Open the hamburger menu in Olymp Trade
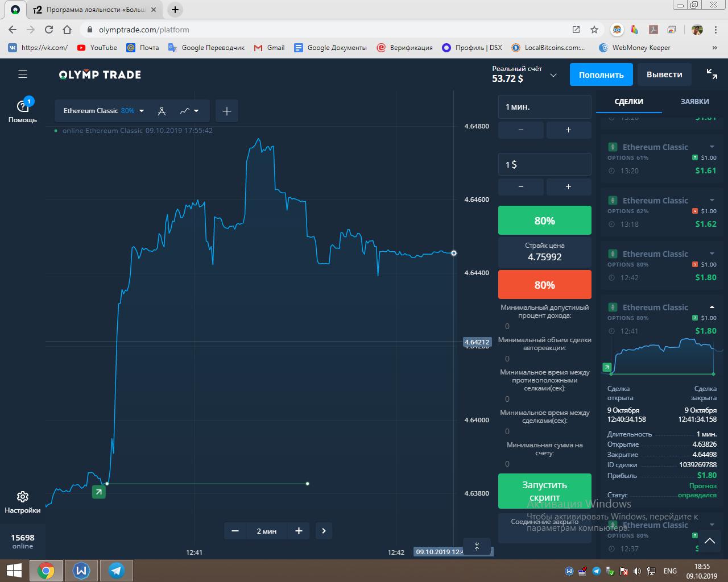 pos(23,74)
